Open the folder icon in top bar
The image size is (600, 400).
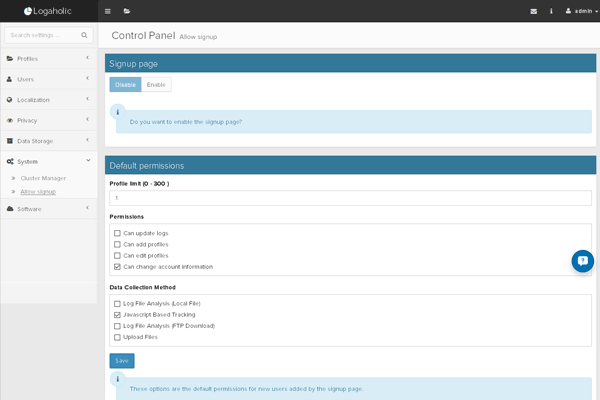pos(127,11)
